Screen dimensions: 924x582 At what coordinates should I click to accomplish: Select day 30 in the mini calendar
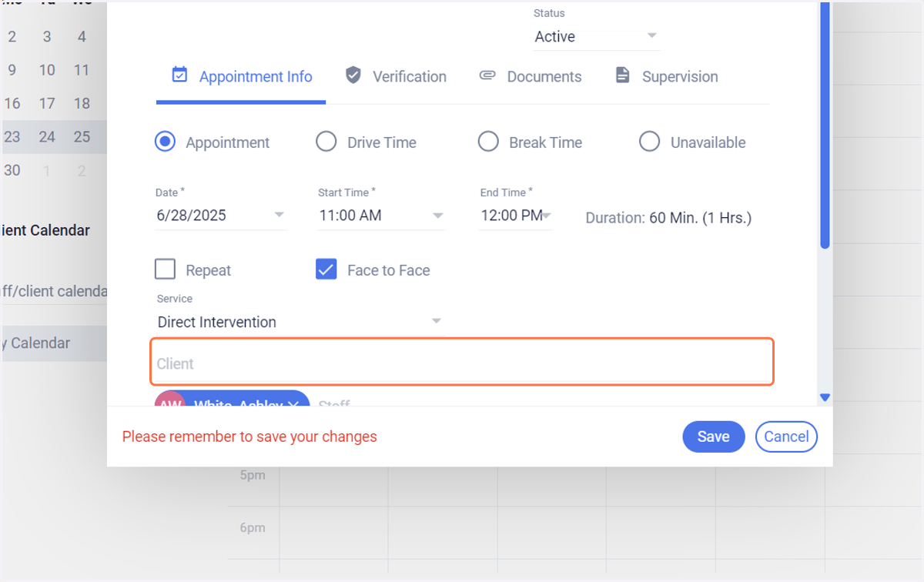(x=12, y=170)
